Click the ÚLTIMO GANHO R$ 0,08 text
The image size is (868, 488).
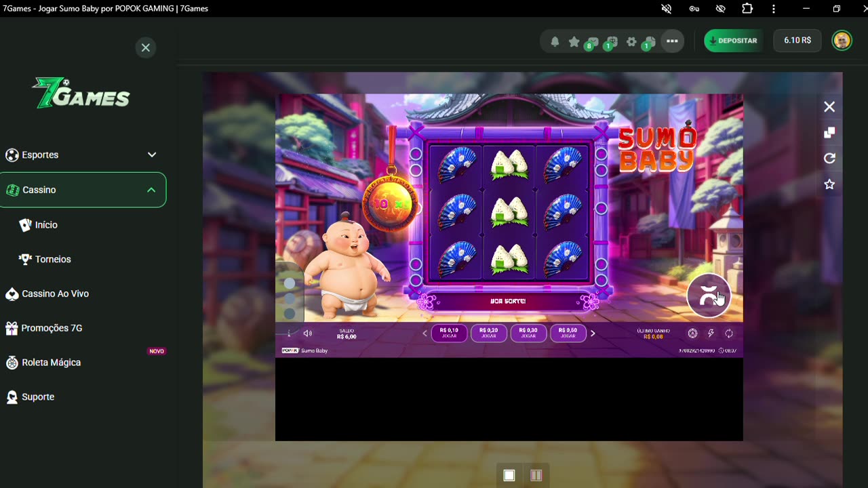pos(654,333)
